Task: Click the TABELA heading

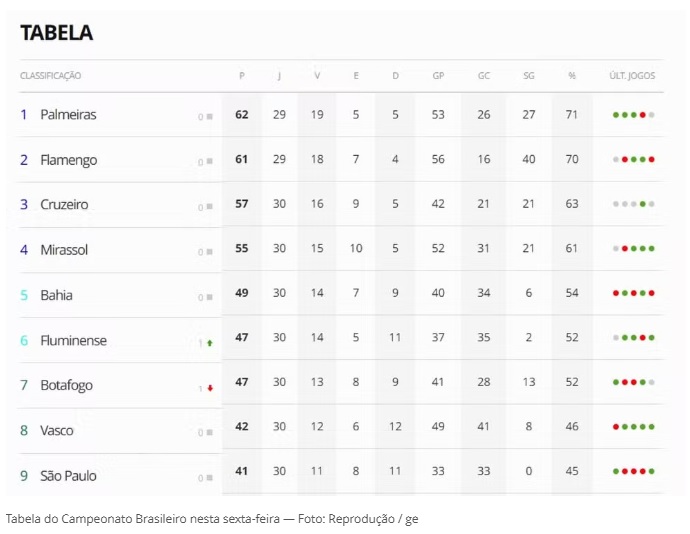Action: click(x=57, y=32)
